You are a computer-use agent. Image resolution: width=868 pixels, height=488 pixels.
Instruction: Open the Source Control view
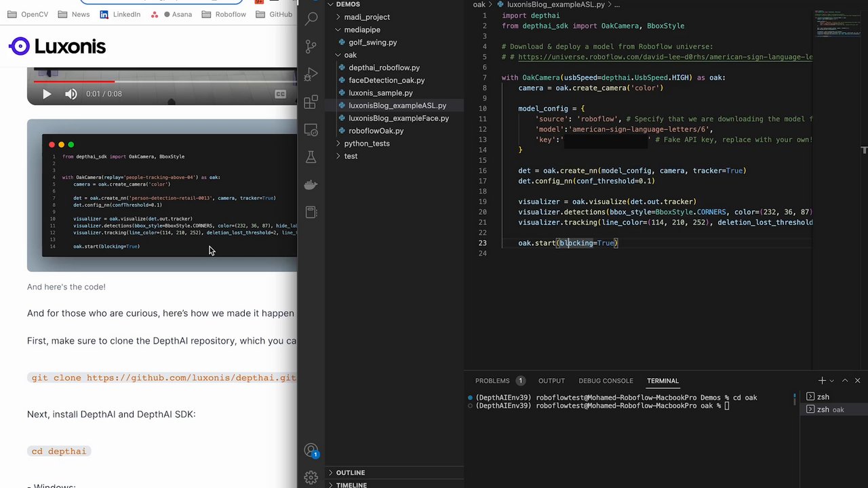[311, 47]
